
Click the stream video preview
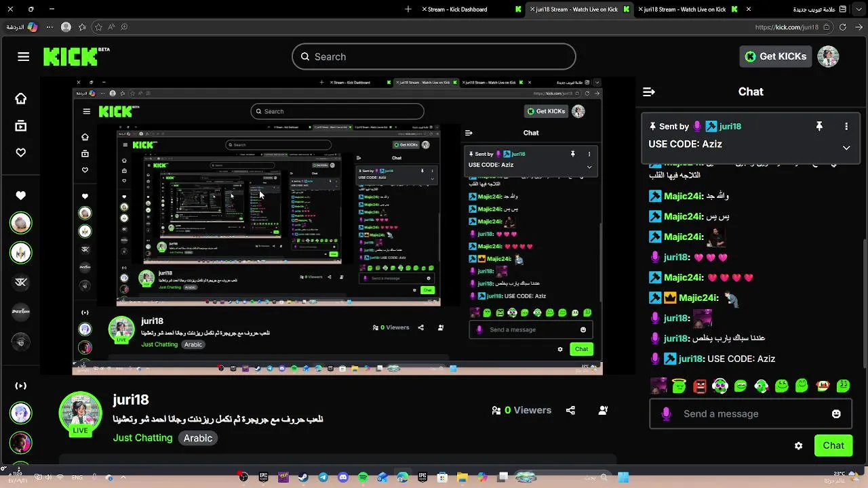(x=337, y=226)
